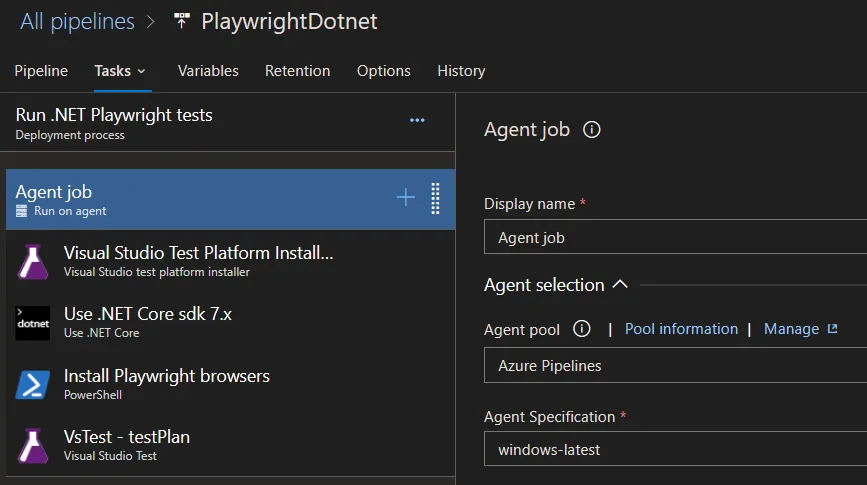Click the Visual Studio Test Platform flask icon
Screen dimensions: 867x485
[x=33, y=262]
